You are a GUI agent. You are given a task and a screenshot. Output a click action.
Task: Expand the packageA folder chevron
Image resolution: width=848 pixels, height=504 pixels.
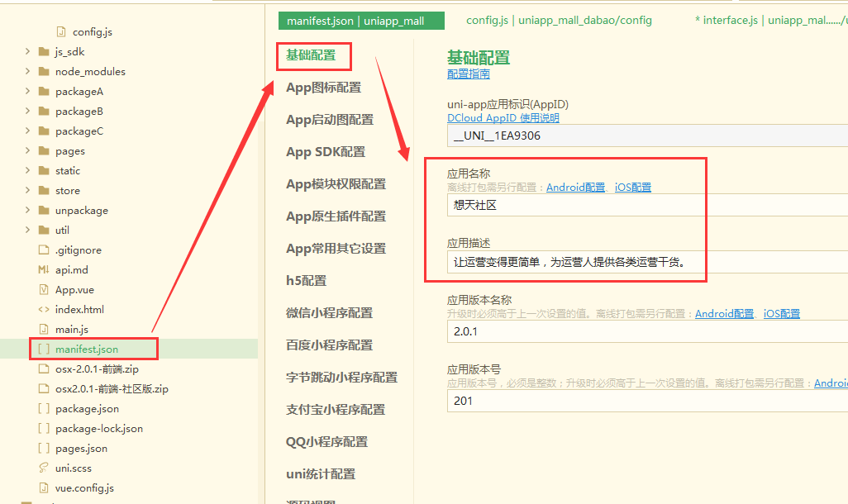coord(27,91)
